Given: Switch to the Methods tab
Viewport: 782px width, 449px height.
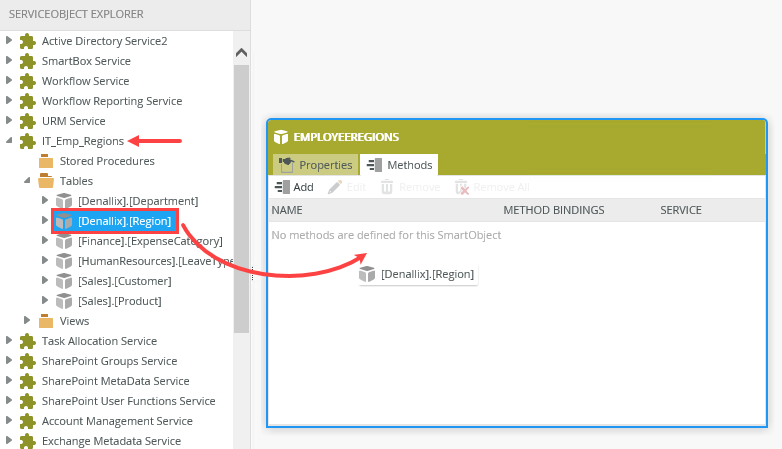Looking at the screenshot, I should pyautogui.click(x=399, y=165).
